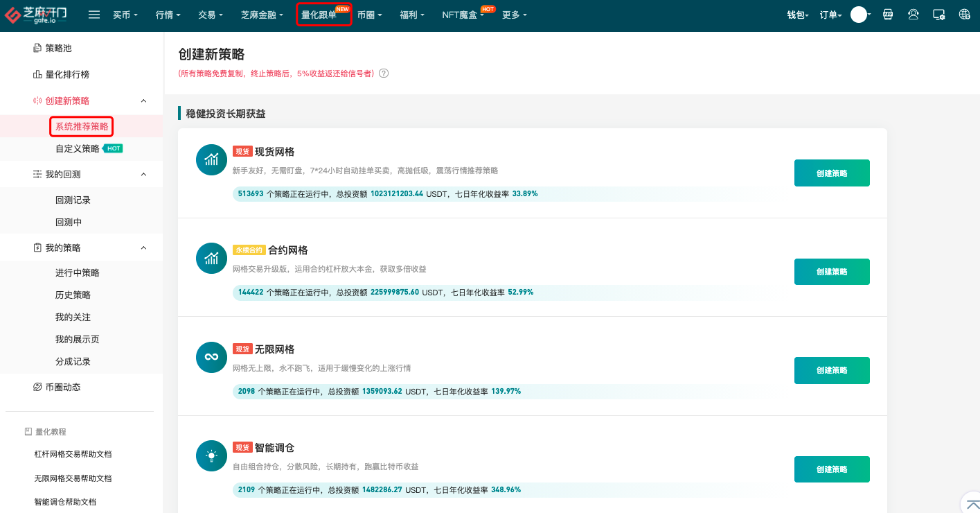The image size is (980, 513).
Task: Click the 348.96% yield value
Action: coord(506,489)
